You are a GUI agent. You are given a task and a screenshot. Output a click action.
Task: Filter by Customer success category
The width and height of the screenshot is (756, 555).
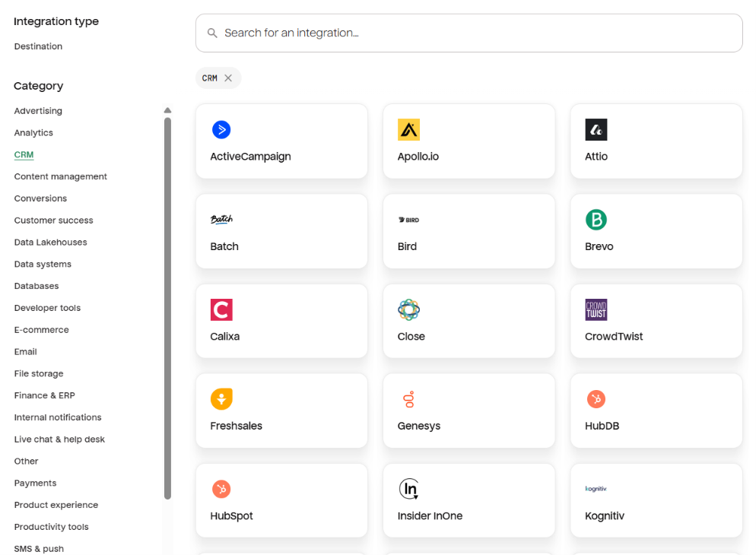(x=53, y=220)
